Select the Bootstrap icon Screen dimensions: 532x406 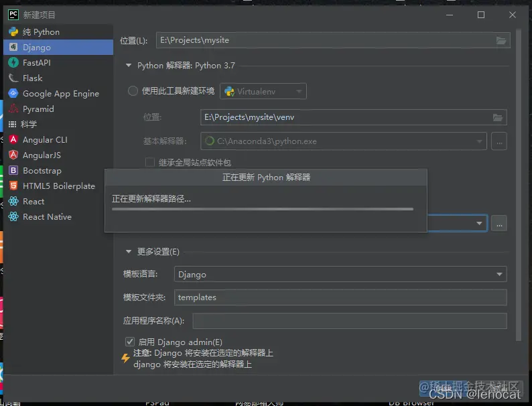(13, 170)
